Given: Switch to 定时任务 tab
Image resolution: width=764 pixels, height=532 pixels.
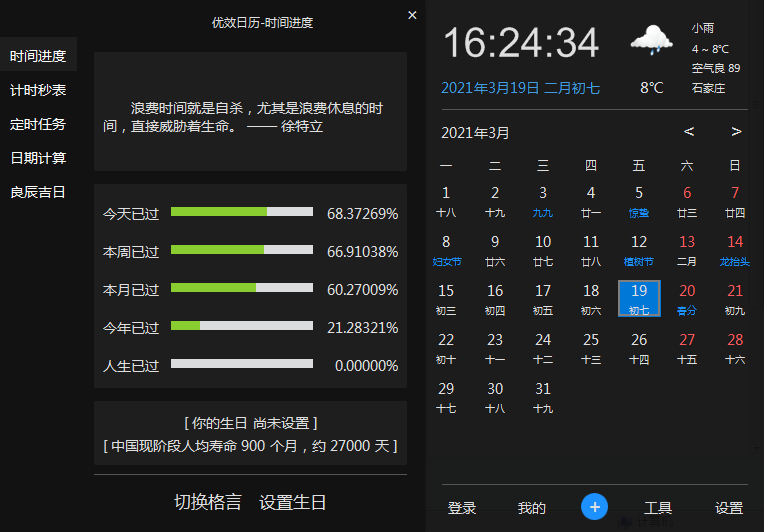Looking at the screenshot, I should (x=38, y=124).
